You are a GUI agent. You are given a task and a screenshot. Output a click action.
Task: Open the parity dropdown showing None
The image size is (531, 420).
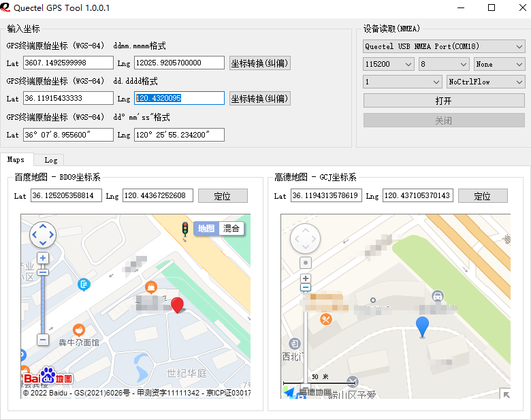pyautogui.click(x=499, y=64)
